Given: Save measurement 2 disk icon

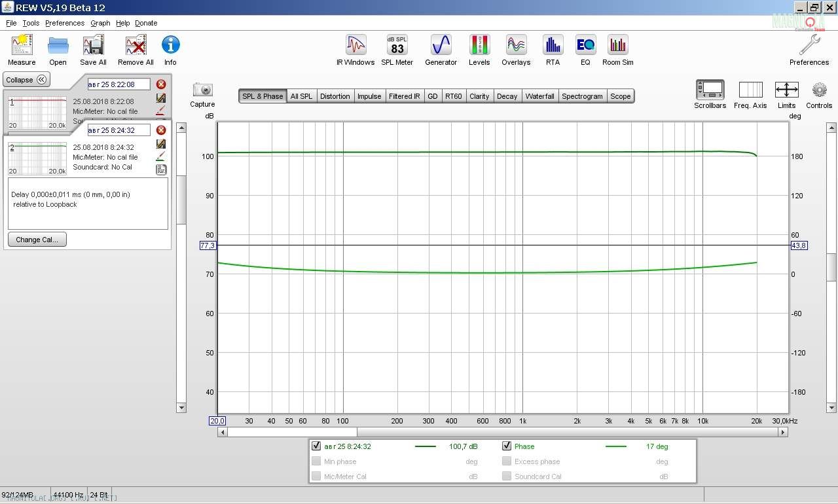Looking at the screenshot, I should (x=161, y=144).
